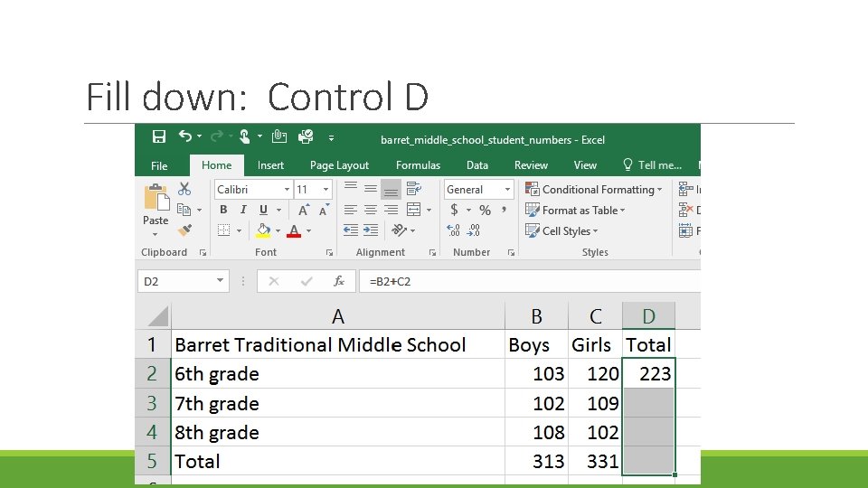Open the Data tab
Viewport: 868px width, 488px height.
point(477,165)
